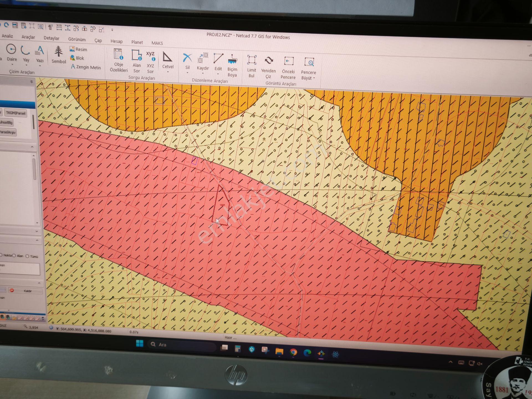
Task: Expand the collapsed section in the left panel
Action: pyautogui.click(x=37, y=231)
